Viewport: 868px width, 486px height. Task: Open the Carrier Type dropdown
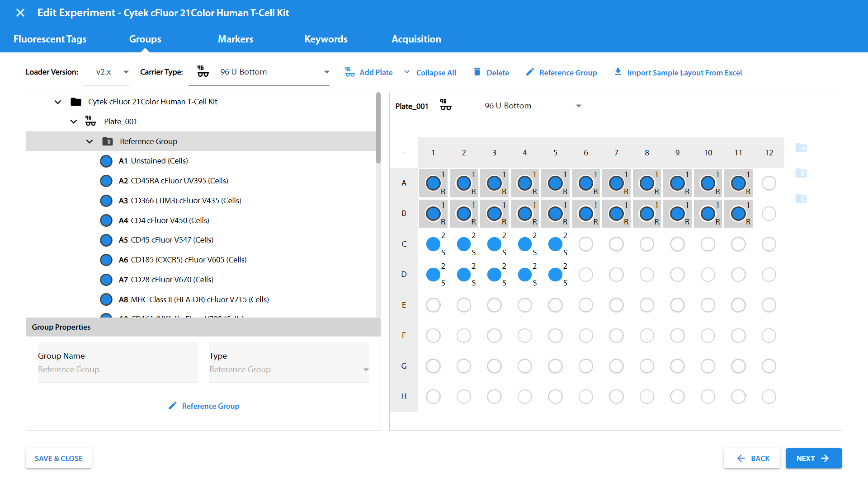(259, 72)
